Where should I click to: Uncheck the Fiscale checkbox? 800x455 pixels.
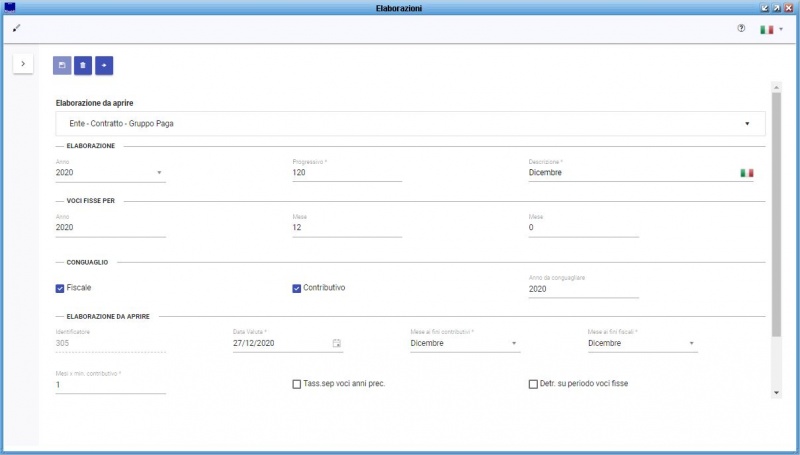61,288
